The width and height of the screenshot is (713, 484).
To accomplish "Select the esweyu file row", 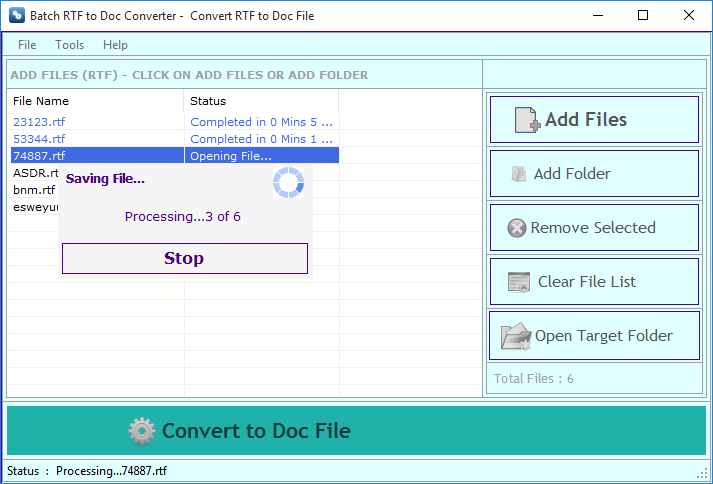I will (x=35, y=207).
